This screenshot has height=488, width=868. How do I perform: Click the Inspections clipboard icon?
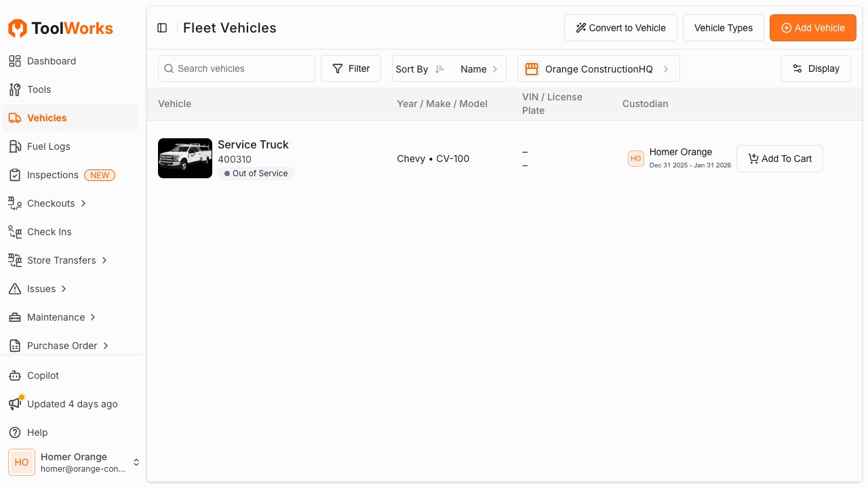coord(15,175)
